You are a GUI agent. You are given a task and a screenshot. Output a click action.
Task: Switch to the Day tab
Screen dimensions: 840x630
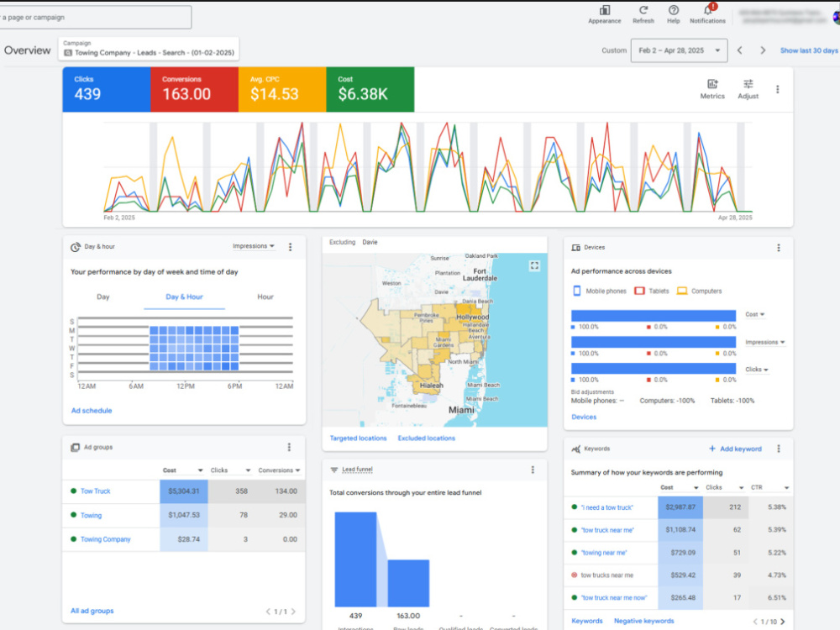click(x=102, y=297)
